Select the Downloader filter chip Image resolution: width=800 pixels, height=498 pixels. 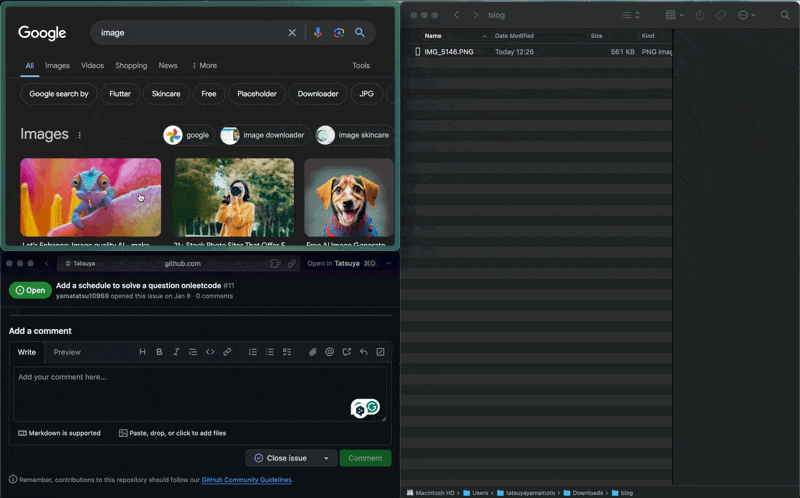click(318, 94)
